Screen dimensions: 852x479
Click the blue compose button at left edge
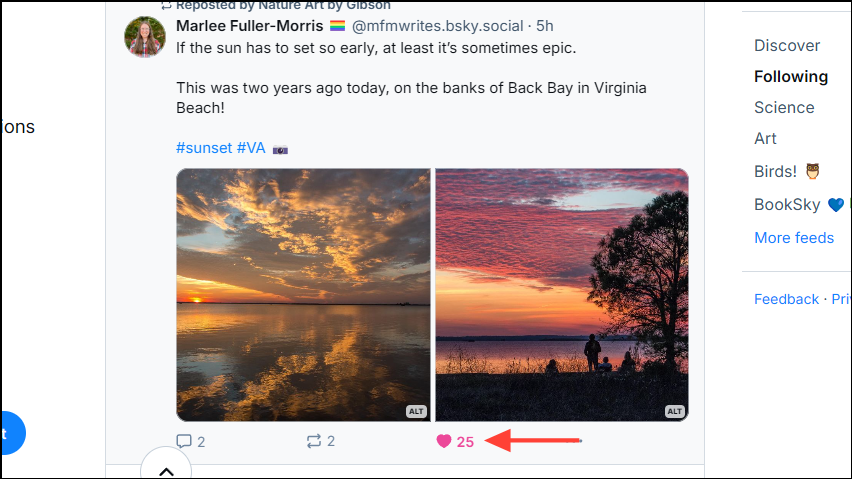pos(10,433)
